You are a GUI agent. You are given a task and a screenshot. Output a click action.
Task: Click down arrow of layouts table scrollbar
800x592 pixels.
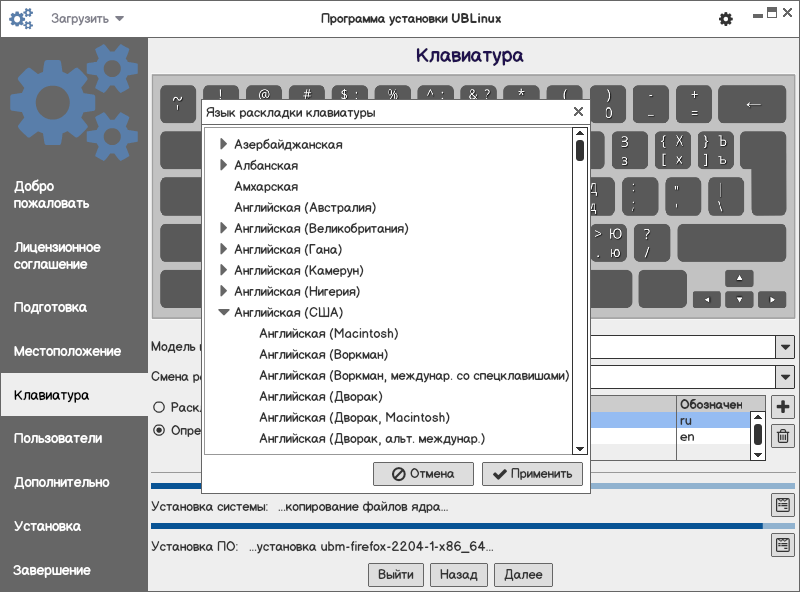pyautogui.click(x=758, y=454)
